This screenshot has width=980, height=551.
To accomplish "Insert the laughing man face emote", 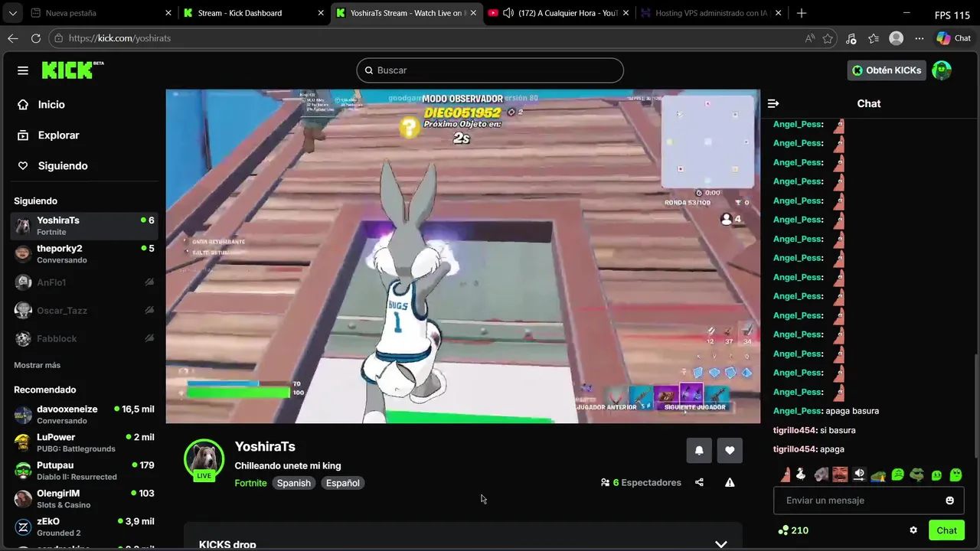I will (x=840, y=474).
